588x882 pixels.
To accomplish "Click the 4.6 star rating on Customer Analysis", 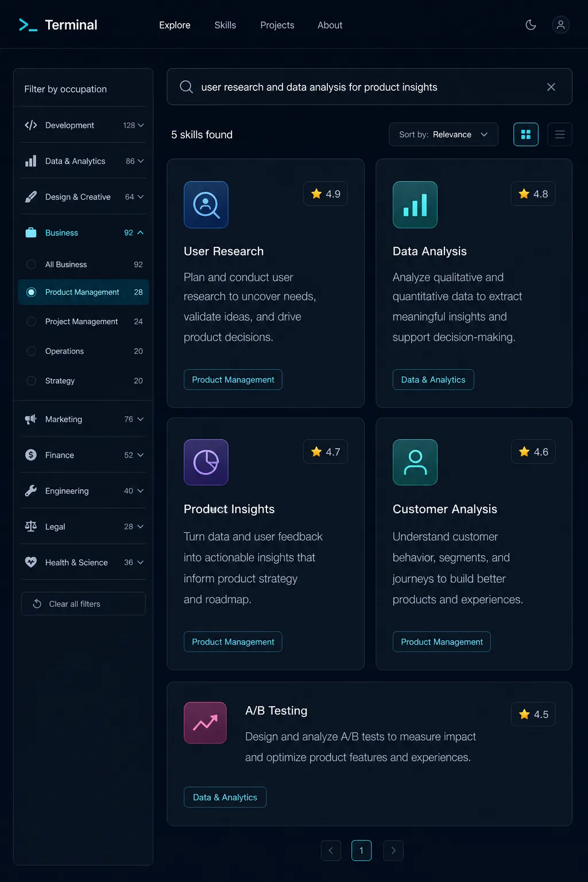I will point(533,452).
